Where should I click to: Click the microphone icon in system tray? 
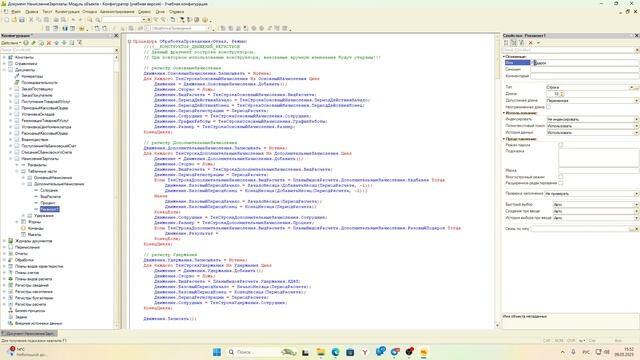tap(573, 352)
